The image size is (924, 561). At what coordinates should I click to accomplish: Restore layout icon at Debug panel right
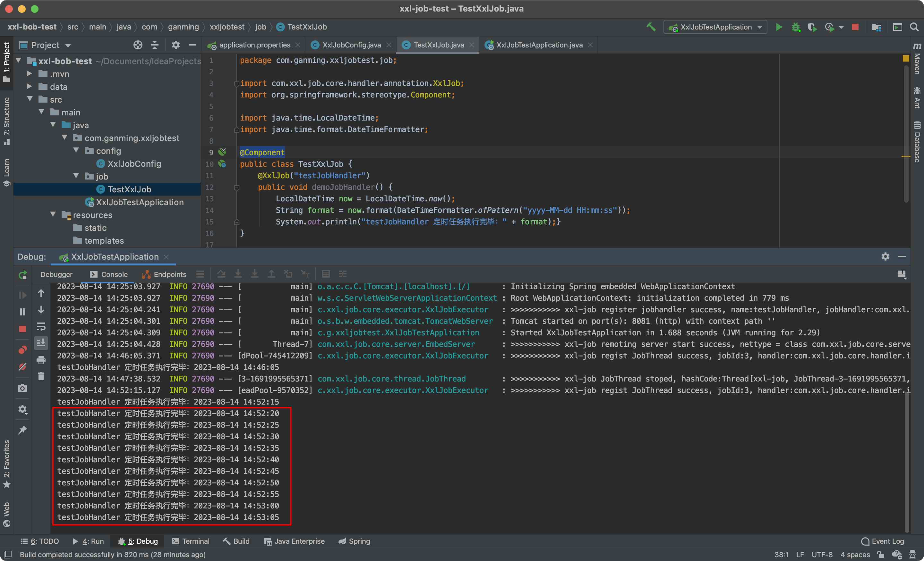click(902, 275)
